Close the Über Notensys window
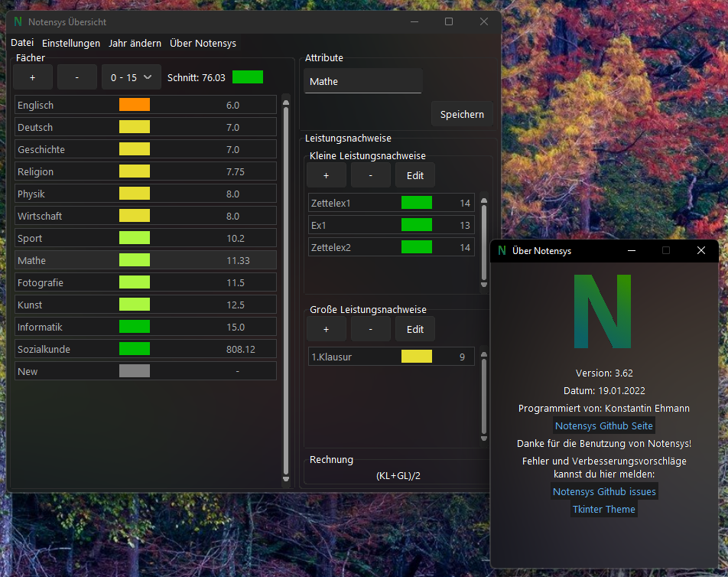This screenshot has width=728, height=577. (x=701, y=250)
